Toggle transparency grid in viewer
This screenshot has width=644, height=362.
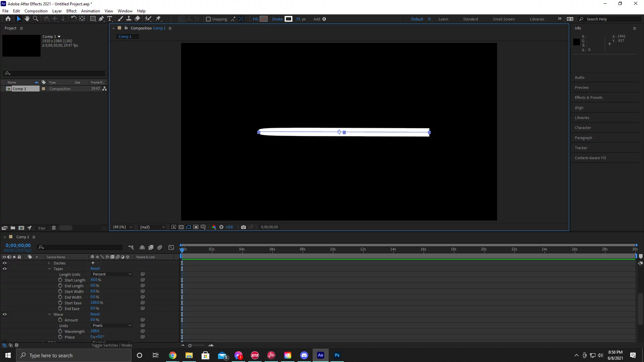point(181,227)
